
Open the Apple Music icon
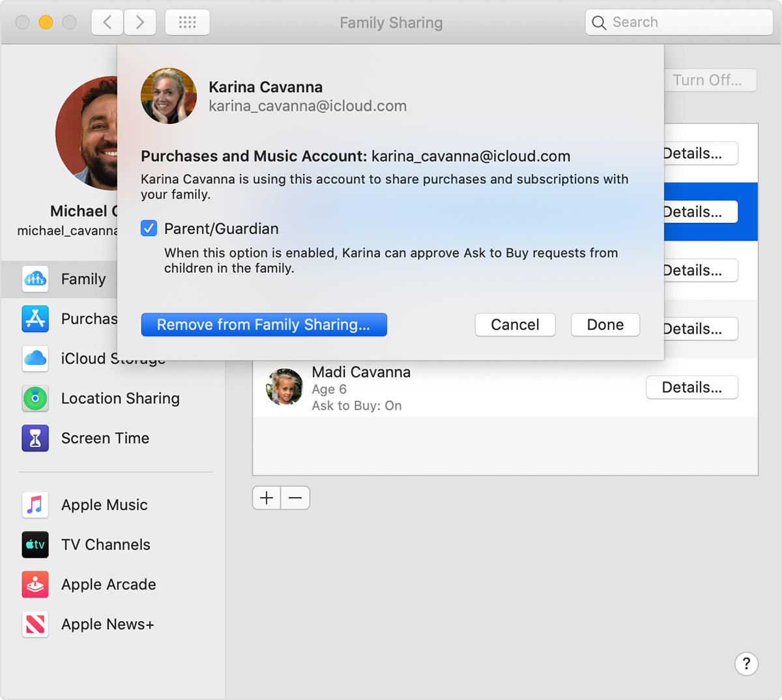point(35,505)
